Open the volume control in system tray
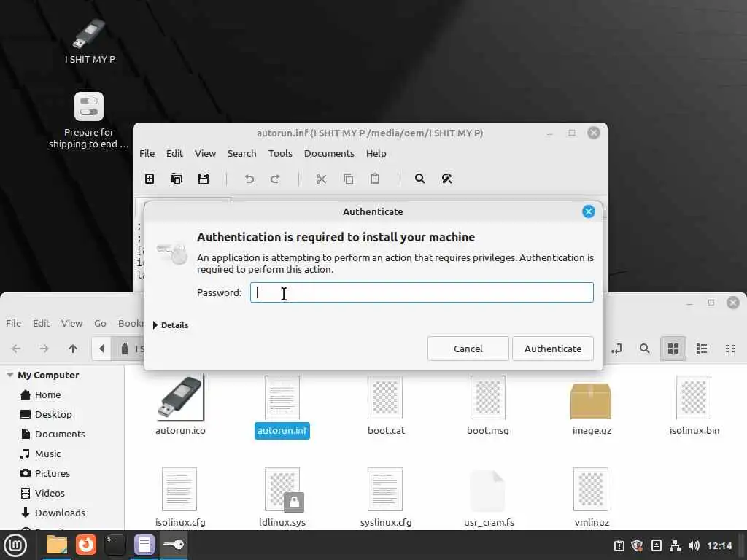The image size is (747, 560). [694, 545]
